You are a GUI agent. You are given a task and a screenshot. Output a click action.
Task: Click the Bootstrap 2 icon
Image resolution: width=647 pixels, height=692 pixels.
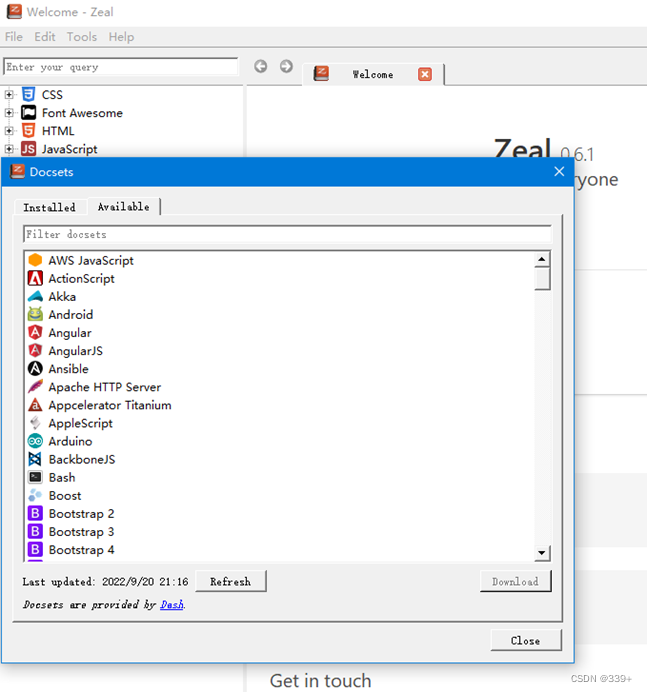35,513
